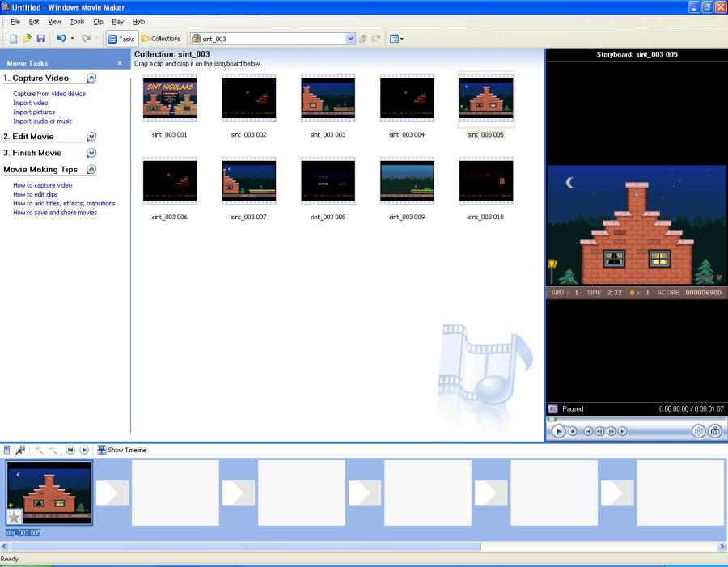Undo the last action
The height and width of the screenshot is (567, 728).
[61, 39]
